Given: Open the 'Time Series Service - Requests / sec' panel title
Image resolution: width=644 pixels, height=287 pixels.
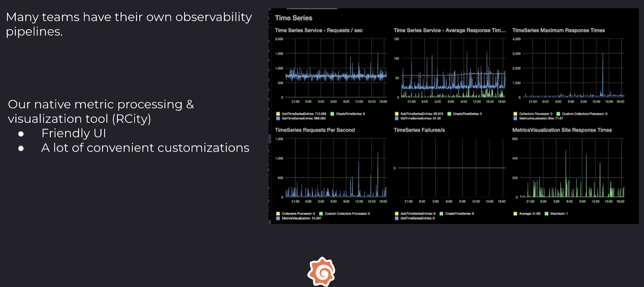Looking at the screenshot, I should [x=319, y=30].
